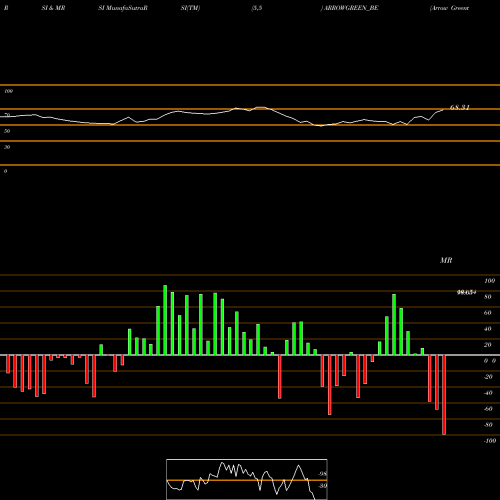This screenshot has height=500, width=500.
Task: Click the '-60' label on MR axis
Action: click(488, 409)
